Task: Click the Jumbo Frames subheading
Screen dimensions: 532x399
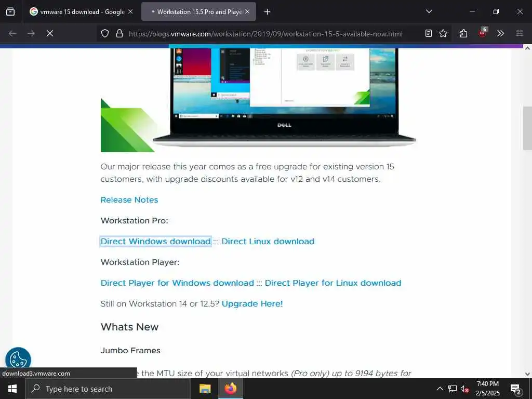Action: tap(130, 351)
